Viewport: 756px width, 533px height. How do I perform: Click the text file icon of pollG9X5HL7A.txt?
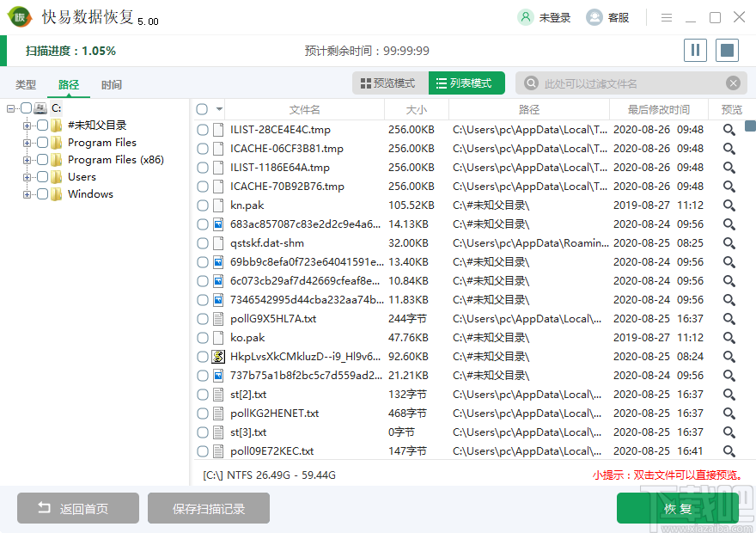pyautogui.click(x=218, y=319)
